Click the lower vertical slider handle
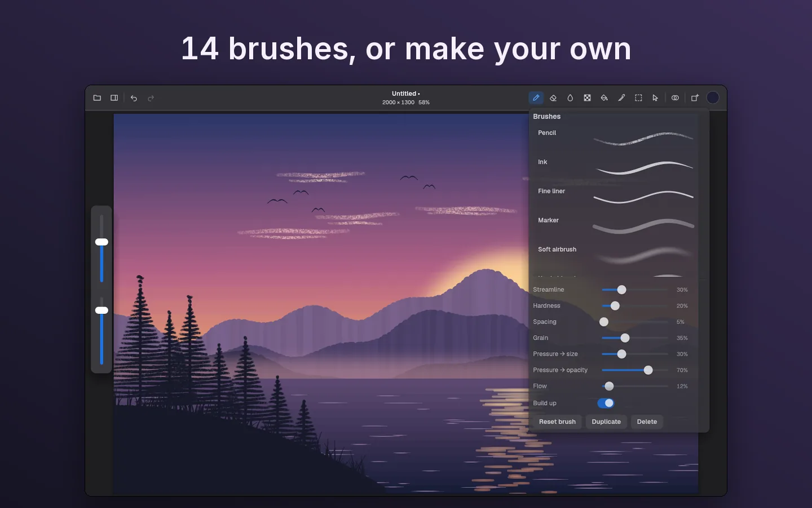This screenshot has width=812, height=508. pyautogui.click(x=101, y=310)
